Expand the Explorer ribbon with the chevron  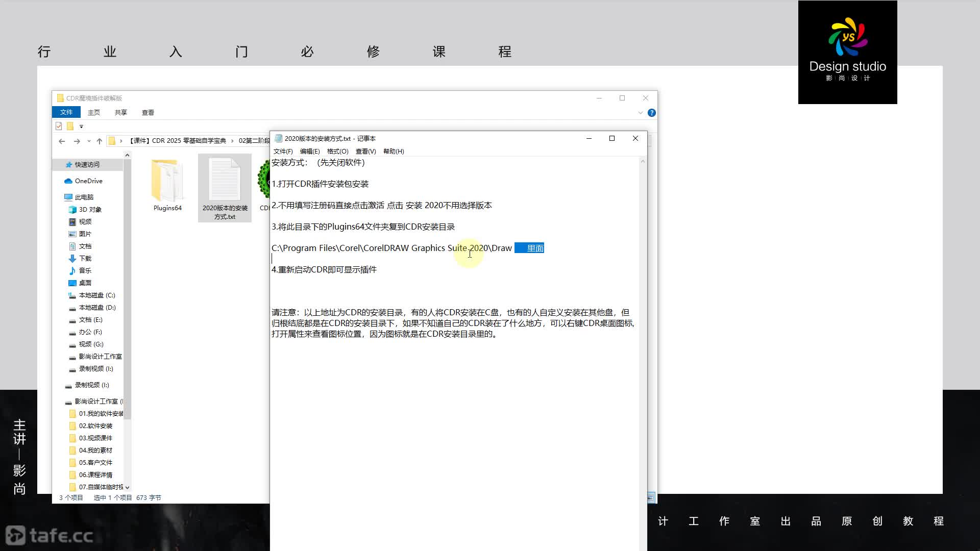(x=640, y=113)
